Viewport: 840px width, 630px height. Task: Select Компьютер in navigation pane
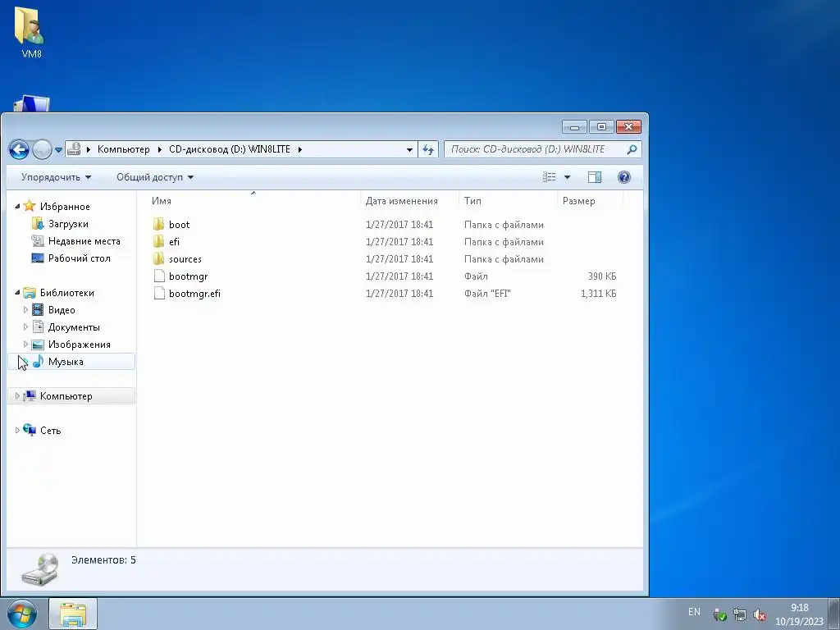pos(66,396)
